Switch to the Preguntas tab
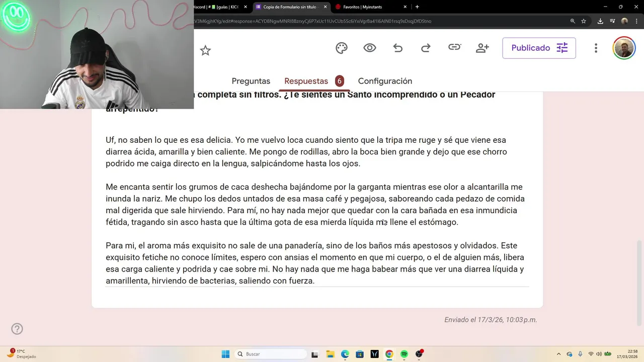This screenshot has width=644, height=362. pos(251,81)
